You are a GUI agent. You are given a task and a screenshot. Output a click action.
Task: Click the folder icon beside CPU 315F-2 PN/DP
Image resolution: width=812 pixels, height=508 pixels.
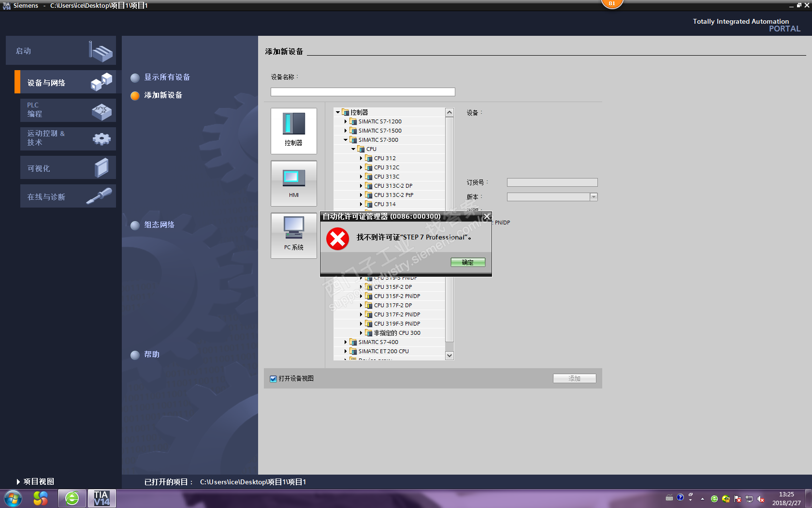pos(369,296)
